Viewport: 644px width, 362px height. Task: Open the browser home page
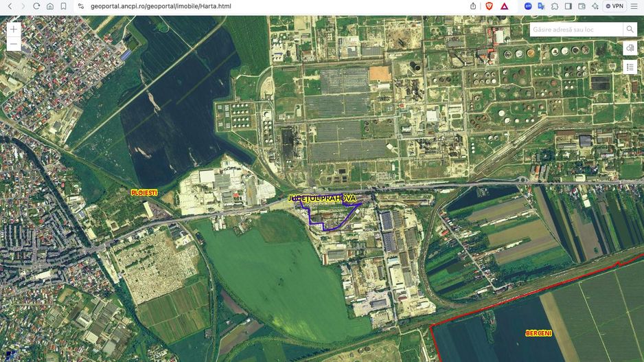point(49,6)
